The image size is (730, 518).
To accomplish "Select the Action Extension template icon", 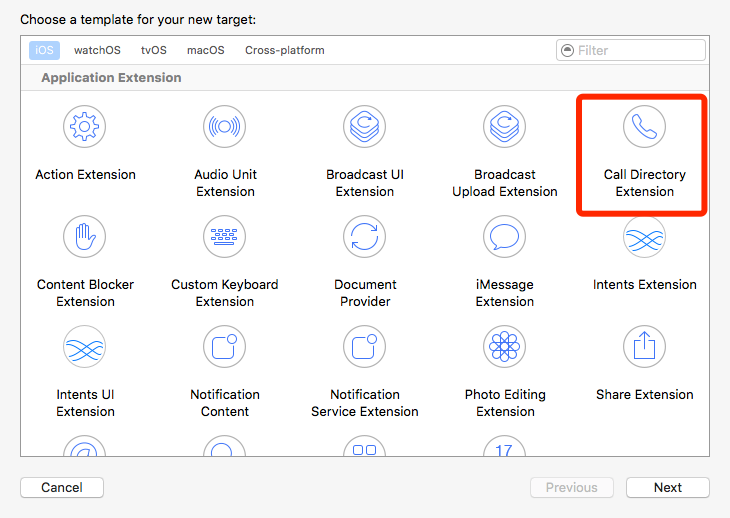I will (x=85, y=127).
